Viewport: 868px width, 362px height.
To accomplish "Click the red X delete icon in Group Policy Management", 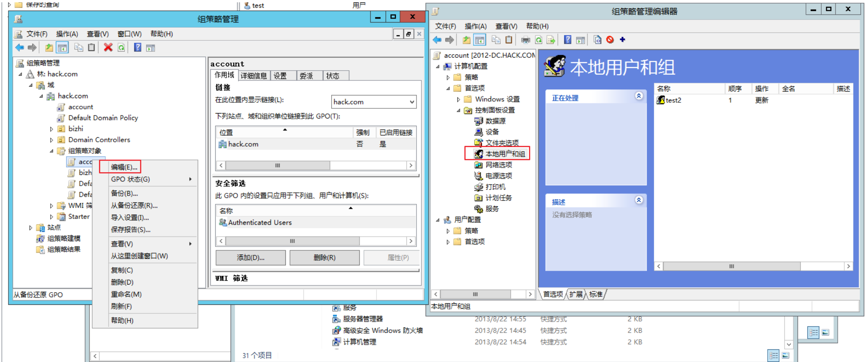I will [x=108, y=47].
